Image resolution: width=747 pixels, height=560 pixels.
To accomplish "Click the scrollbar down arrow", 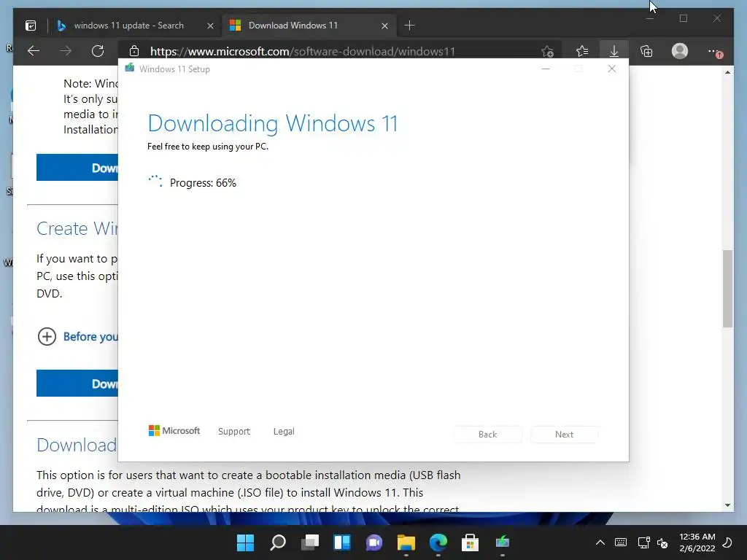I will [727, 505].
